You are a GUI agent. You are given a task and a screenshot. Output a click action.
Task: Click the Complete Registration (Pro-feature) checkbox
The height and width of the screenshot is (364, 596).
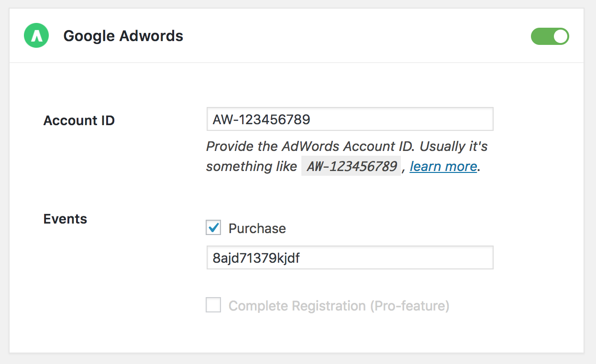point(213,305)
